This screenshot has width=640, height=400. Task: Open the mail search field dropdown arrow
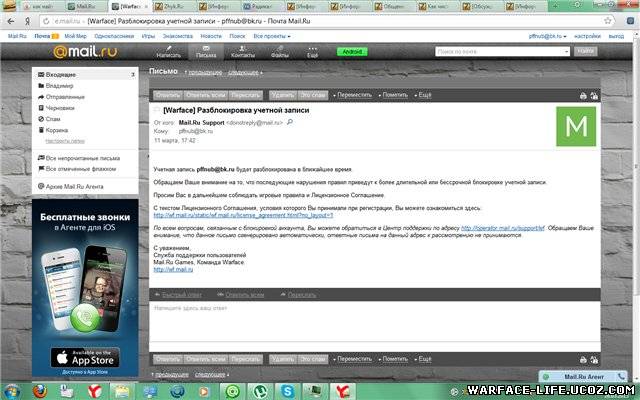pyautogui.click(x=567, y=51)
